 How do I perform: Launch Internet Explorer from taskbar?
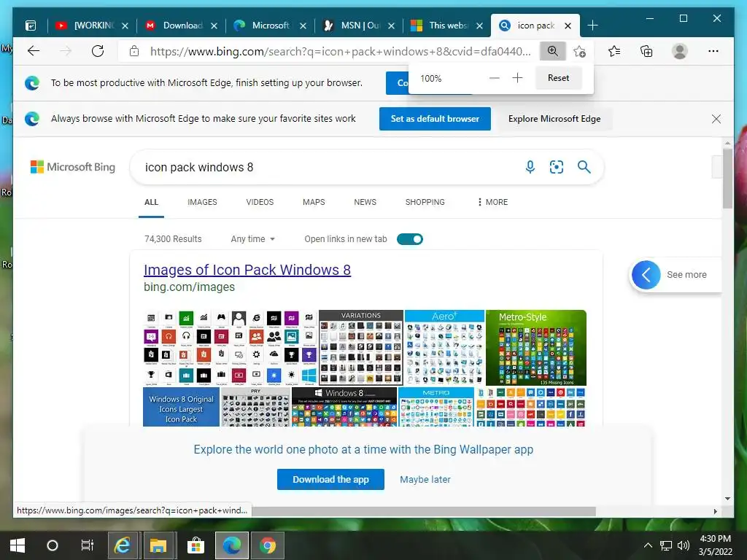(123, 545)
